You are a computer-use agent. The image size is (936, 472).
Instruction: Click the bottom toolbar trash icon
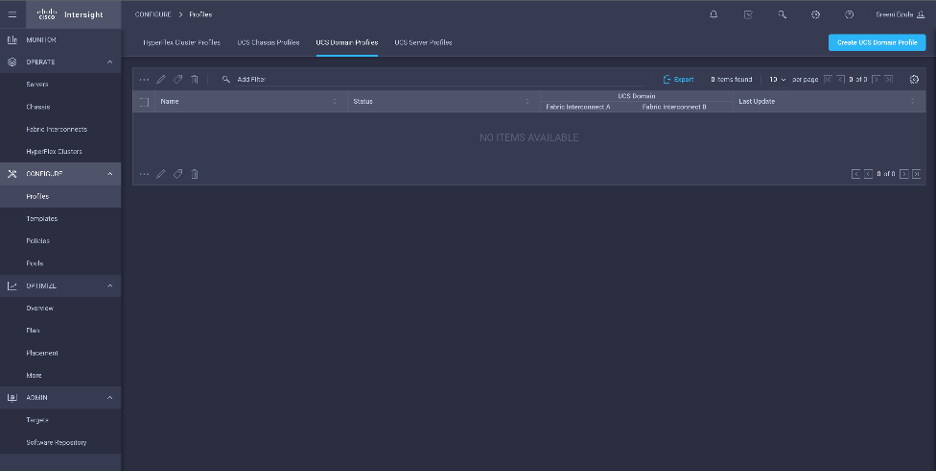(x=195, y=174)
